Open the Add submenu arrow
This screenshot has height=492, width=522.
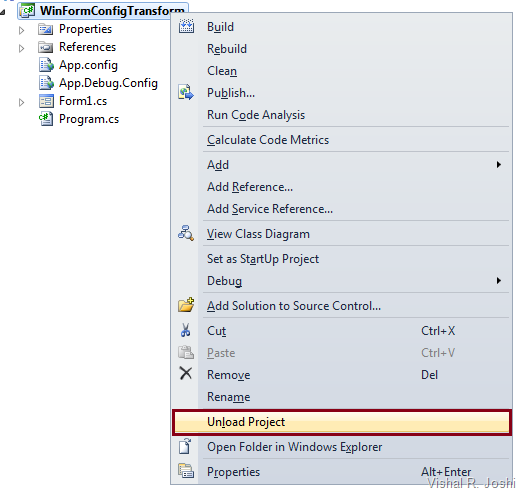(499, 164)
